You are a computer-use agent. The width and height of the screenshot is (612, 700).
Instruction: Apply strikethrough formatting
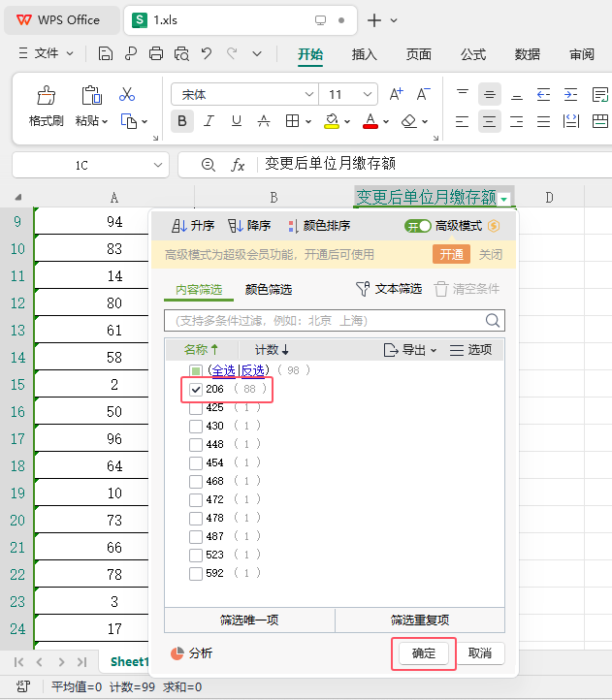[x=264, y=121]
